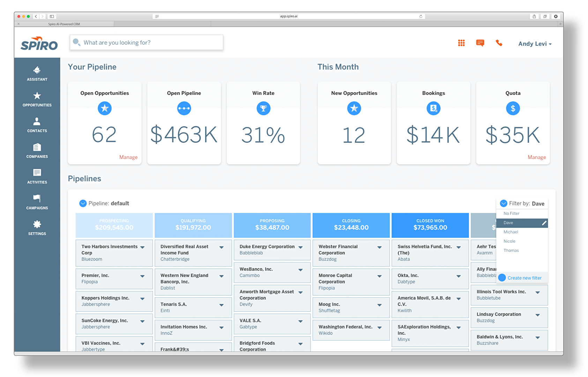Click Manage under Quota
588x377 pixels.
537,157
